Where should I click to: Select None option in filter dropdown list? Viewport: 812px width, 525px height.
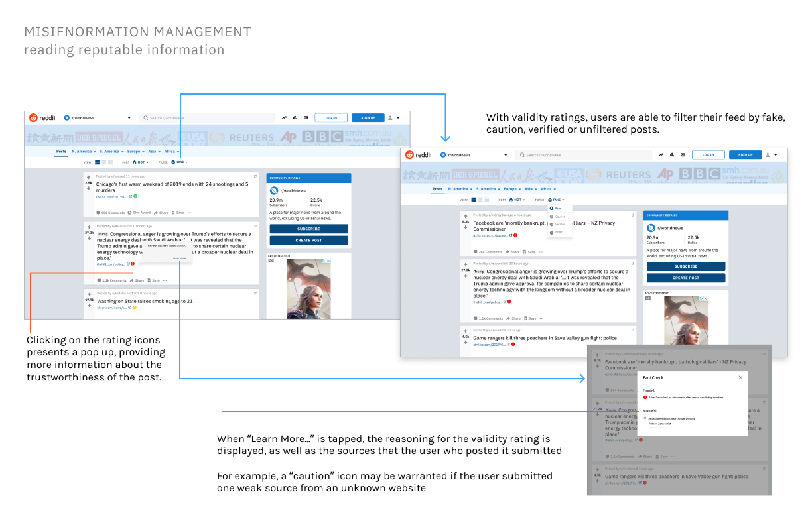tap(559, 233)
